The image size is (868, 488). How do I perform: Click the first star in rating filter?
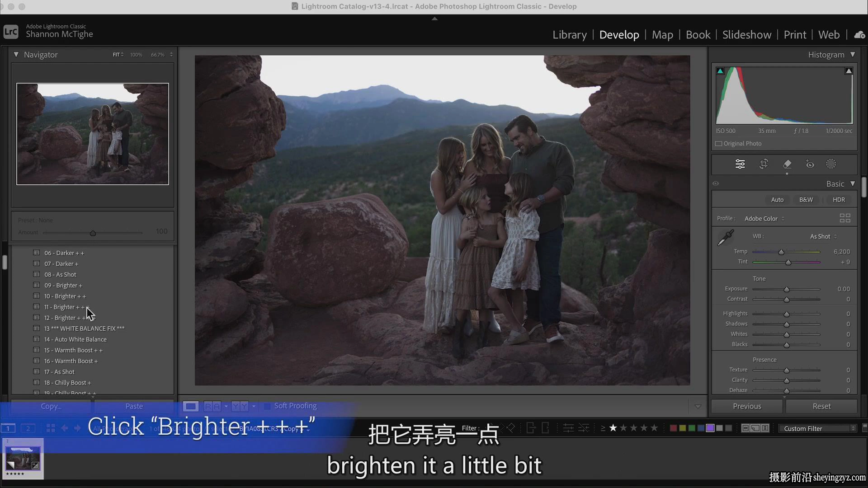coord(613,428)
